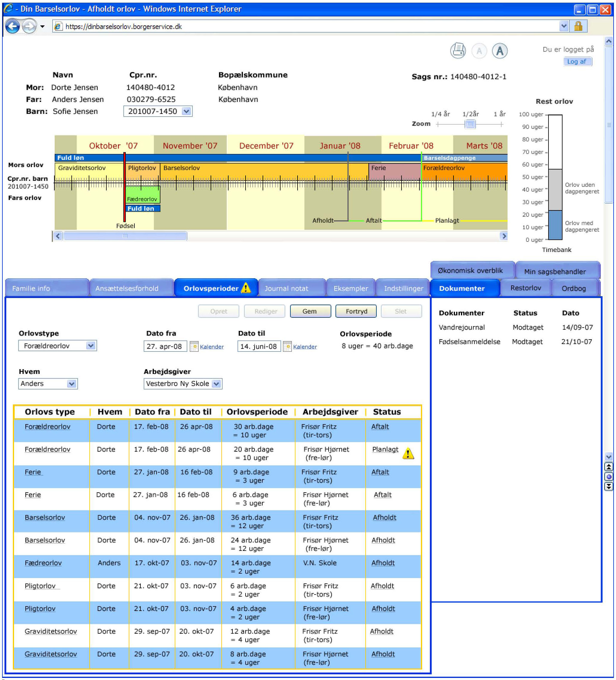This screenshot has width=616, height=680.
Task: Expand the Arbejdsgiver Vesterbro Ny Skole dropdown
Action: click(x=217, y=384)
